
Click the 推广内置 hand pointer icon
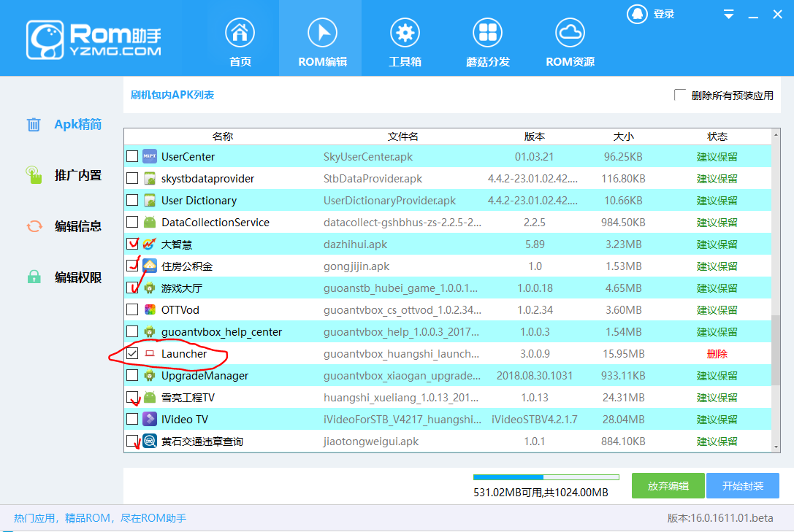(34, 175)
